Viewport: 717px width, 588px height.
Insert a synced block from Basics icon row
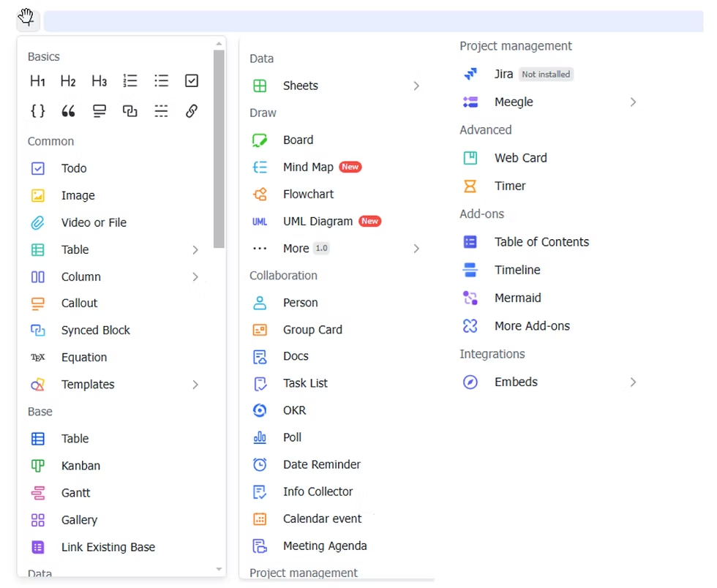pos(130,110)
